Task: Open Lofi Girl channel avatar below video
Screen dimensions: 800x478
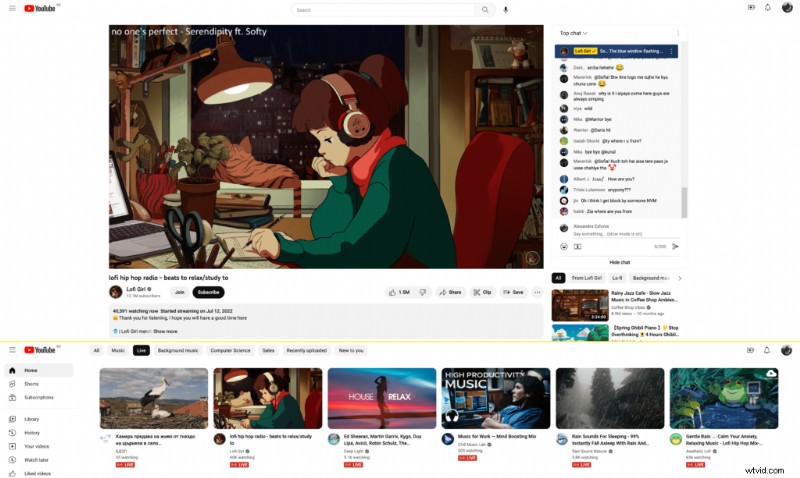Action: point(116,292)
